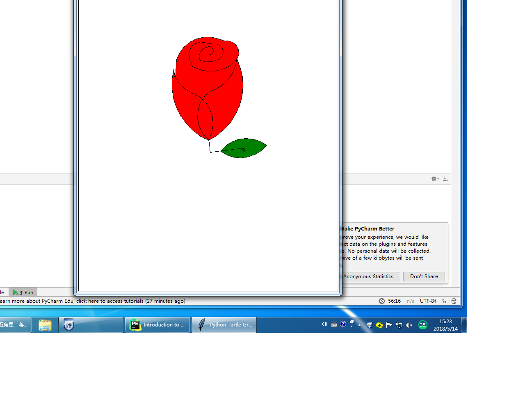Switch to PyCharm Edu Introduction taskbar button

[x=157, y=325]
